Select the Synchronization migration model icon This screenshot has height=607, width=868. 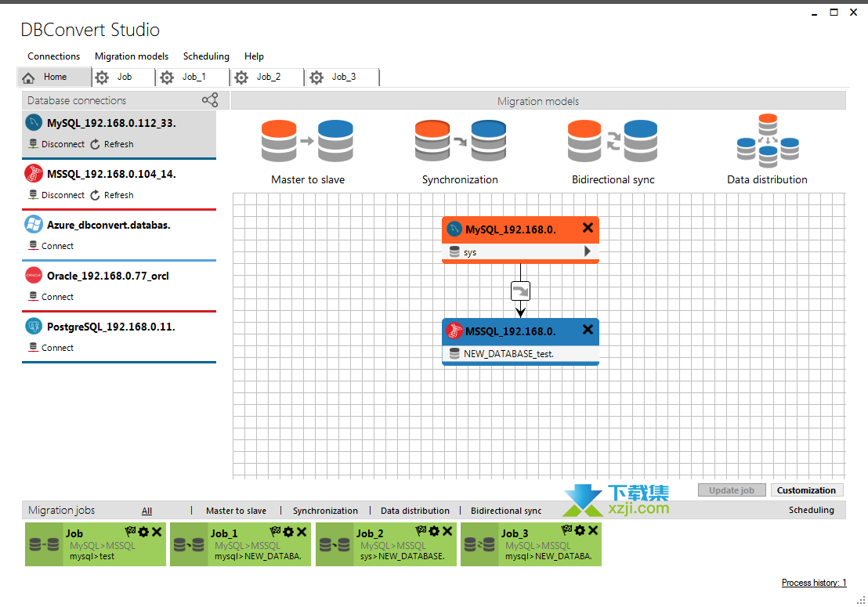pyautogui.click(x=460, y=141)
